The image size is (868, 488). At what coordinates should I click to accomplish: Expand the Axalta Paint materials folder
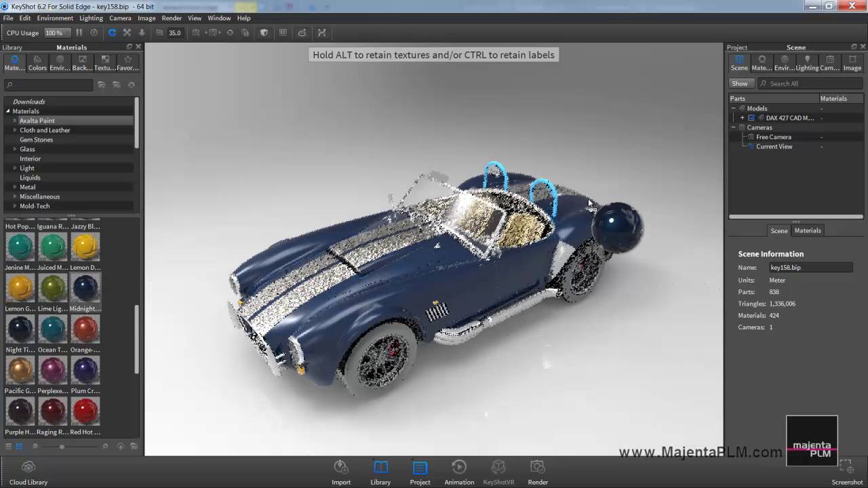click(x=15, y=120)
